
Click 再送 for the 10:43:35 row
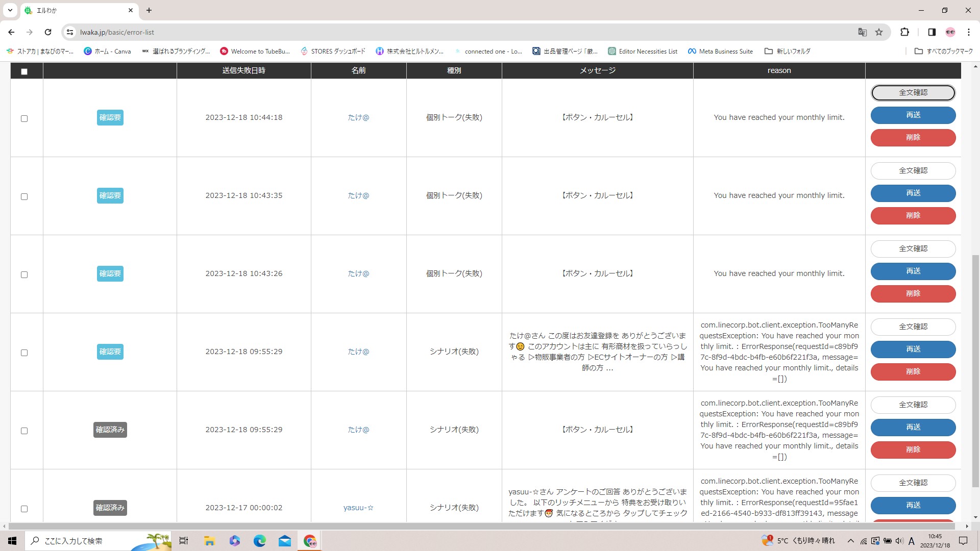[913, 193]
